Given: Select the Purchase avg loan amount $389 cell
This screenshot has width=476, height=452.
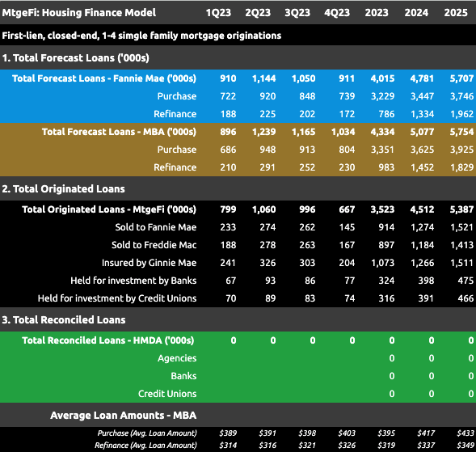Looking at the screenshot, I should (228, 433).
